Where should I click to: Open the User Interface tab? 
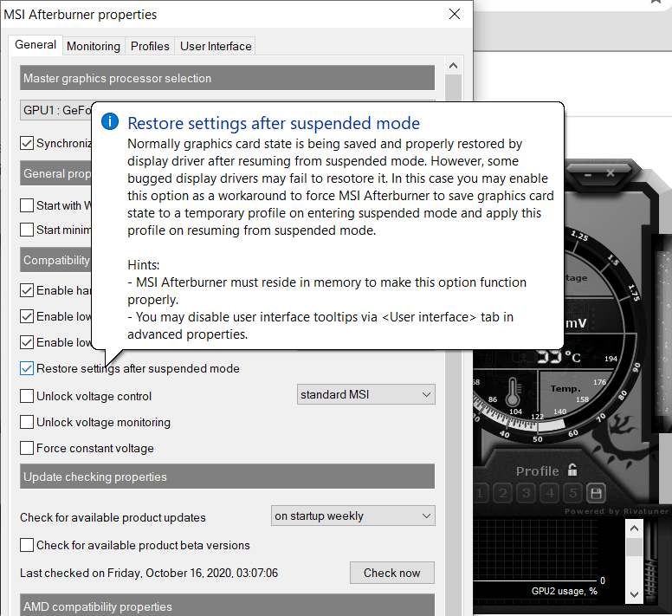[216, 46]
